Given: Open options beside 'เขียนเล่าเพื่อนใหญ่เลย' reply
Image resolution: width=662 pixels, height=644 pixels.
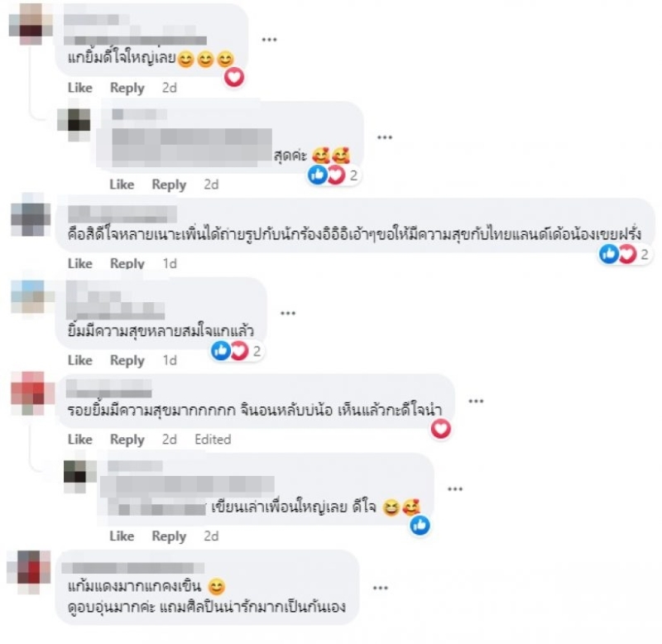Looking at the screenshot, I should point(455,489).
